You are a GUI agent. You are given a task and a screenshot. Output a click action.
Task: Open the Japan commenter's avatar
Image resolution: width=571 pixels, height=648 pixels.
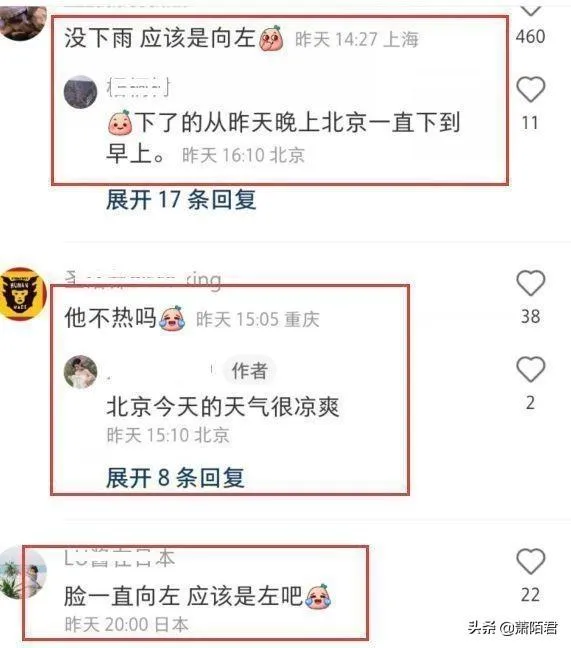pyautogui.click(x=23, y=572)
